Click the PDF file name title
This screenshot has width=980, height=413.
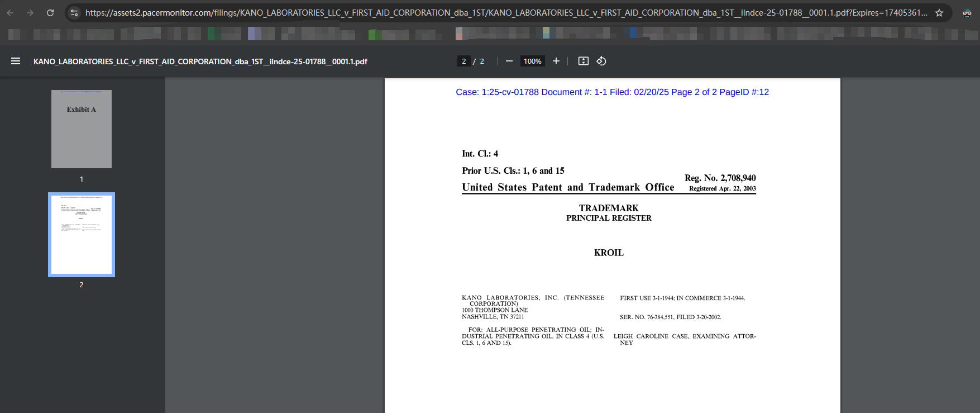pos(200,61)
